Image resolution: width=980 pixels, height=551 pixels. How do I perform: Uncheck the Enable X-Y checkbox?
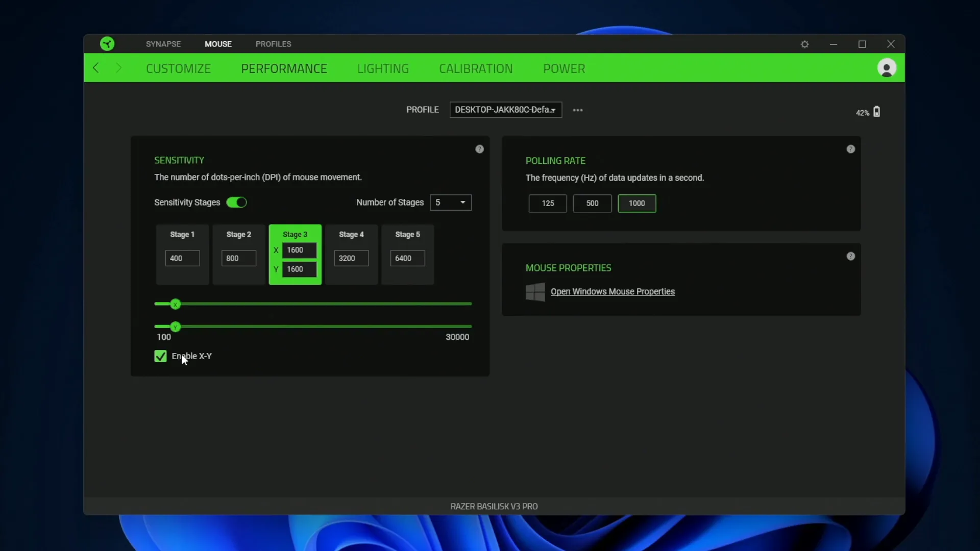tap(160, 356)
